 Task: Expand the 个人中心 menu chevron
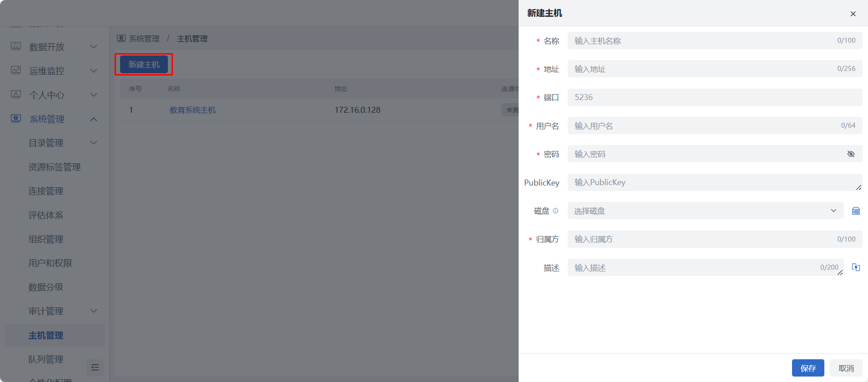[94, 95]
